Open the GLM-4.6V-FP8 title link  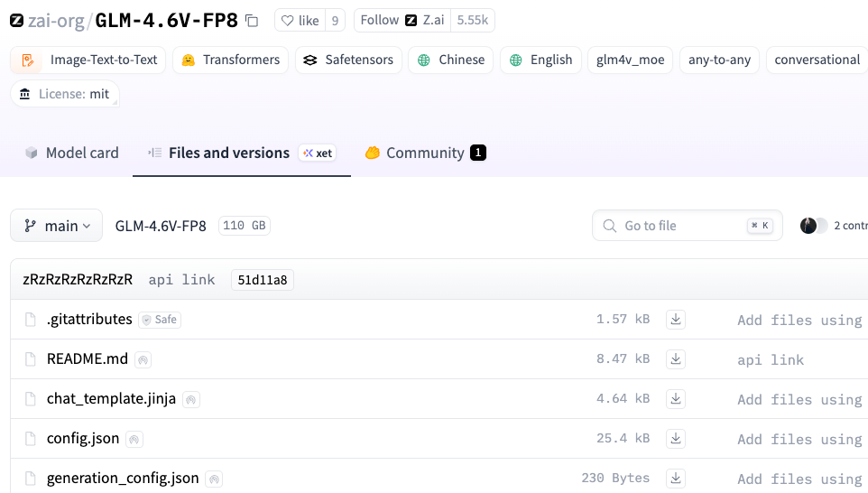[166, 21]
